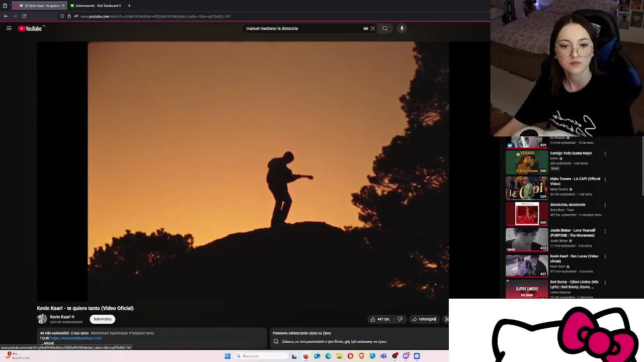
Task: Open the Discord icon on taskbar
Action: tap(406, 356)
